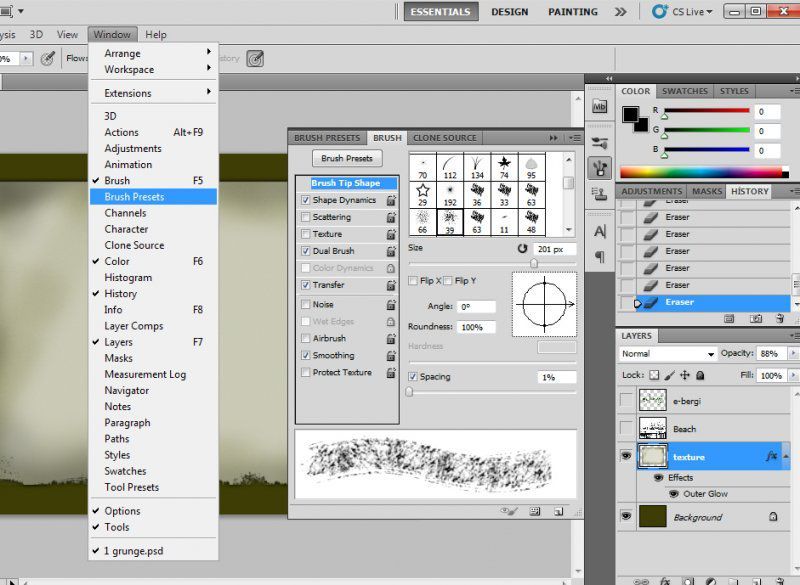Image resolution: width=800 pixels, height=585 pixels.
Task: Click the color spectrum ramp bar
Action: [x=700, y=172]
